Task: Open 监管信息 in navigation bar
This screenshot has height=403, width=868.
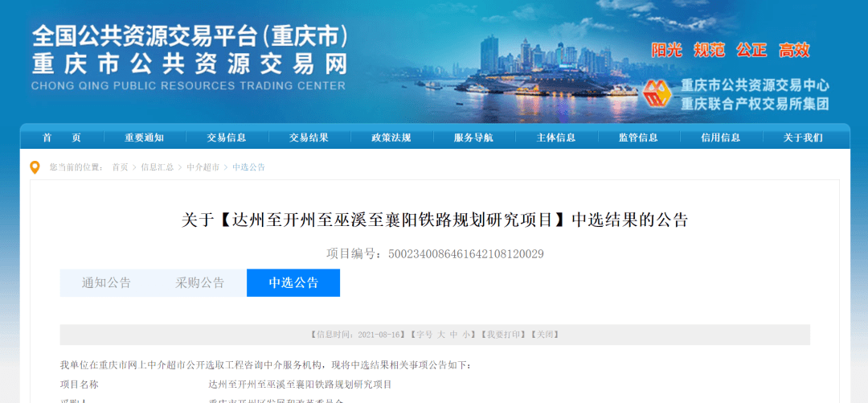Action: point(638,138)
